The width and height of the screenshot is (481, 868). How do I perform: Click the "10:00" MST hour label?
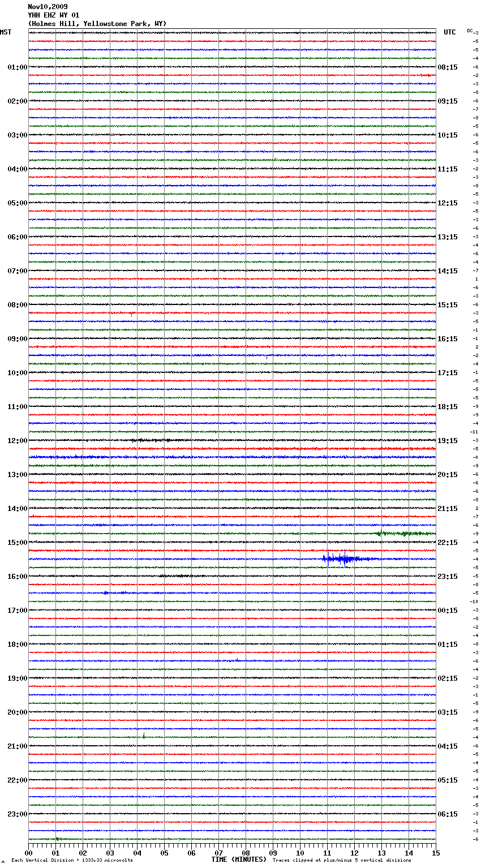[x=18, y=373]
